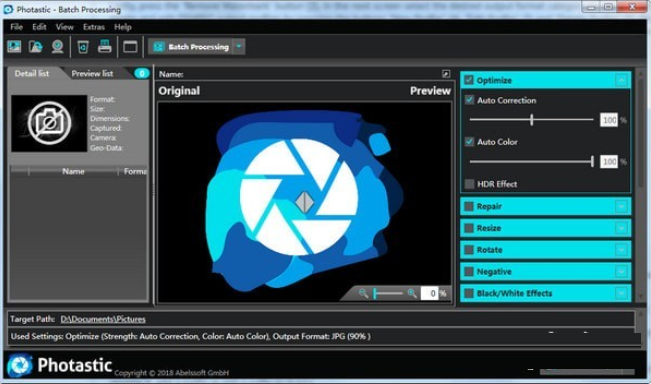Viewport: 651px width, 384px height.
Task: Click the zoom in magnifier icon
Action: (412, 294)
